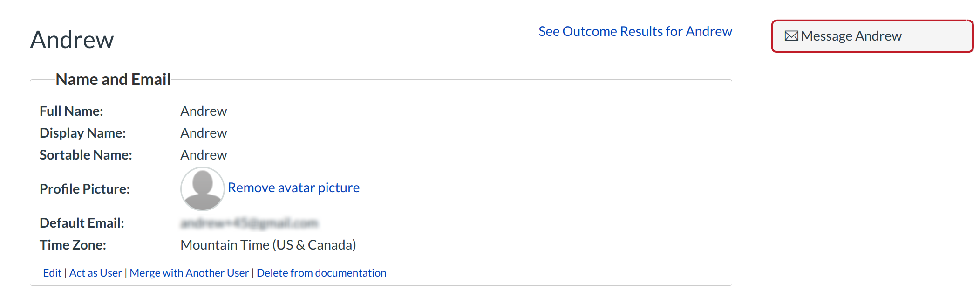Click the envelope icon beside Message Andrew
Screen dimensions: 980x292
(x=791, y=36)
